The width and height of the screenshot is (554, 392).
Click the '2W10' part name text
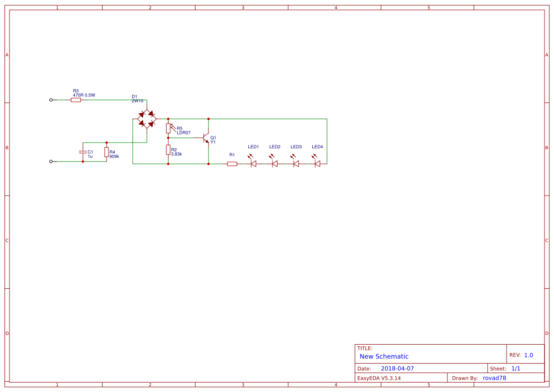pyautogui.click(x=137, y=101)
